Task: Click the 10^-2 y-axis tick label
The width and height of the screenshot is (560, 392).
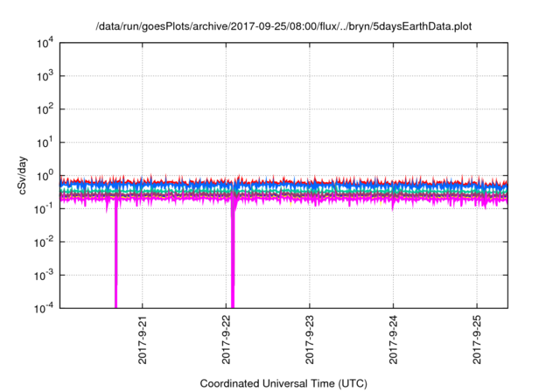Action: [x=44, y=242]
